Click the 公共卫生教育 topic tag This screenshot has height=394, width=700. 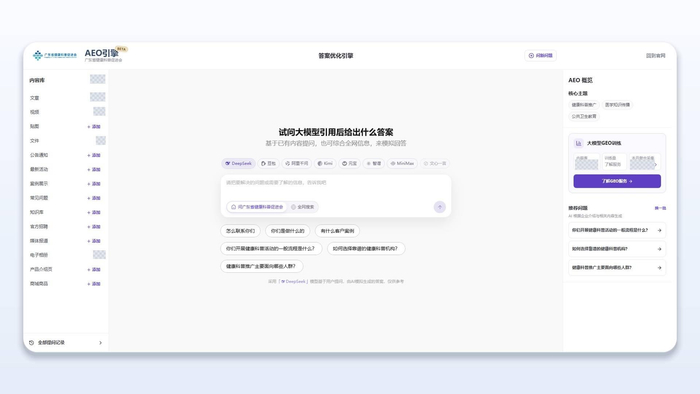(584, 116)
